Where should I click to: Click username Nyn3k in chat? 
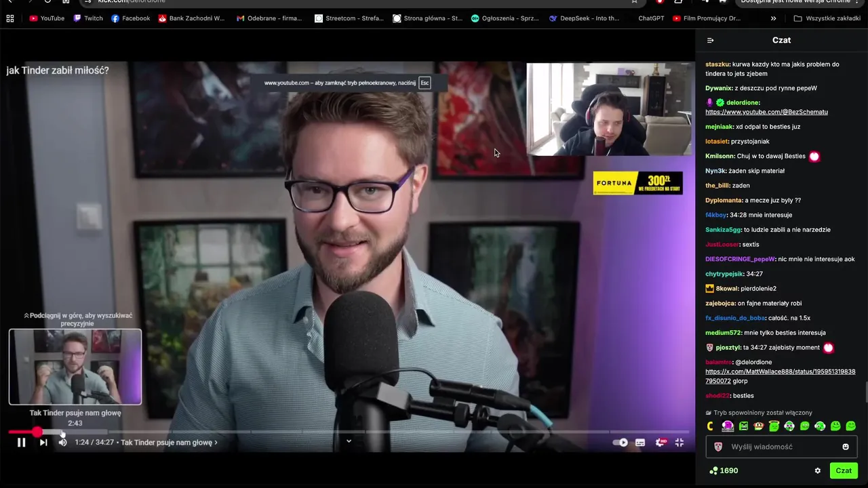(x=715, y=171)
